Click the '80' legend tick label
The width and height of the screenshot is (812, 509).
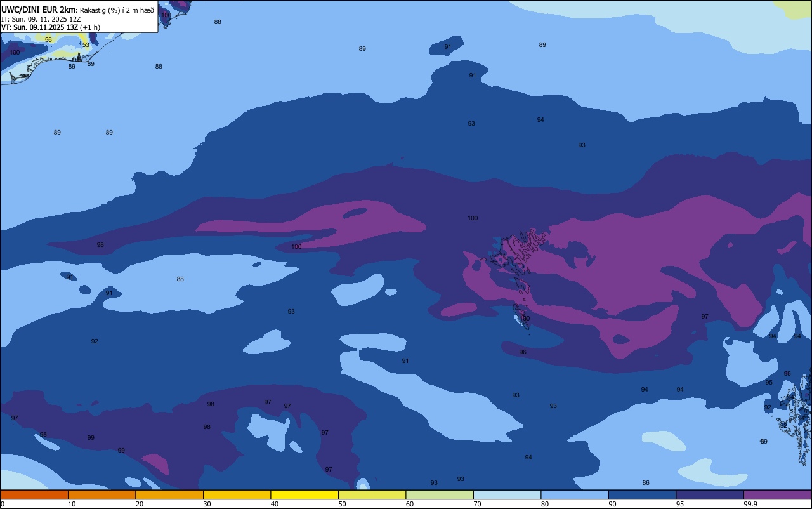[x=545, y=504]
